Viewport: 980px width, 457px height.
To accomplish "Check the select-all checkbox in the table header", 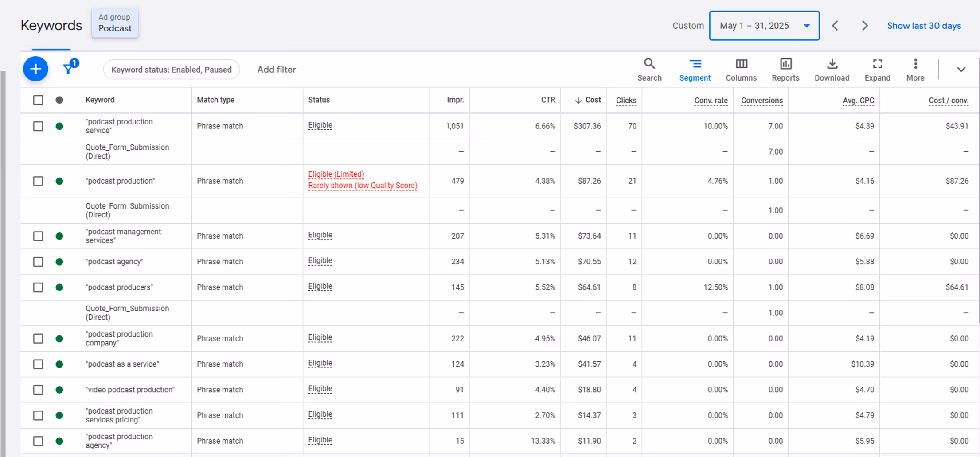I will (x=38, y=100).
